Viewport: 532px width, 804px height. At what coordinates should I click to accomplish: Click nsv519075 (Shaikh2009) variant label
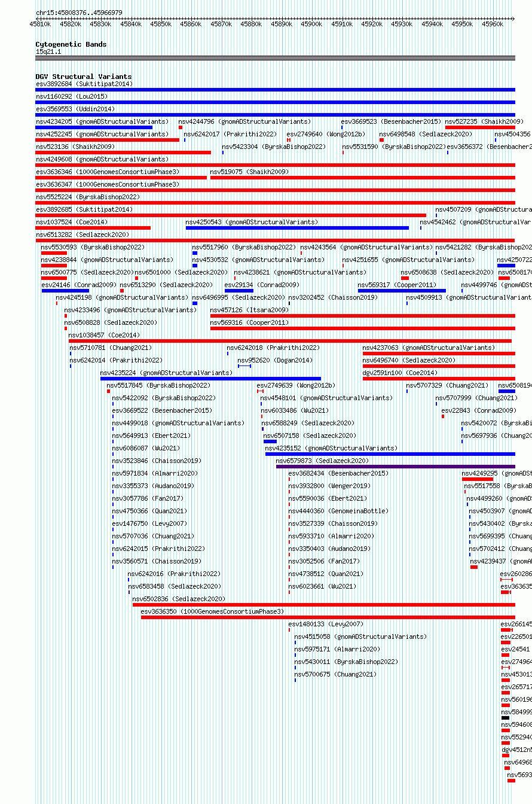pyautogui.click(x=250, y=172)
